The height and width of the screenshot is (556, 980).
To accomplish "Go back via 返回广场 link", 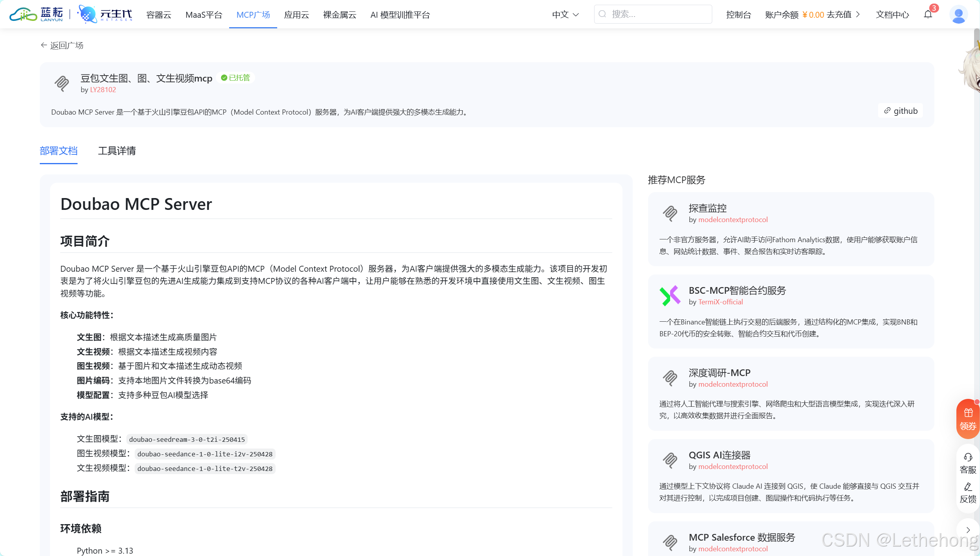I will (x=62, y=46).
